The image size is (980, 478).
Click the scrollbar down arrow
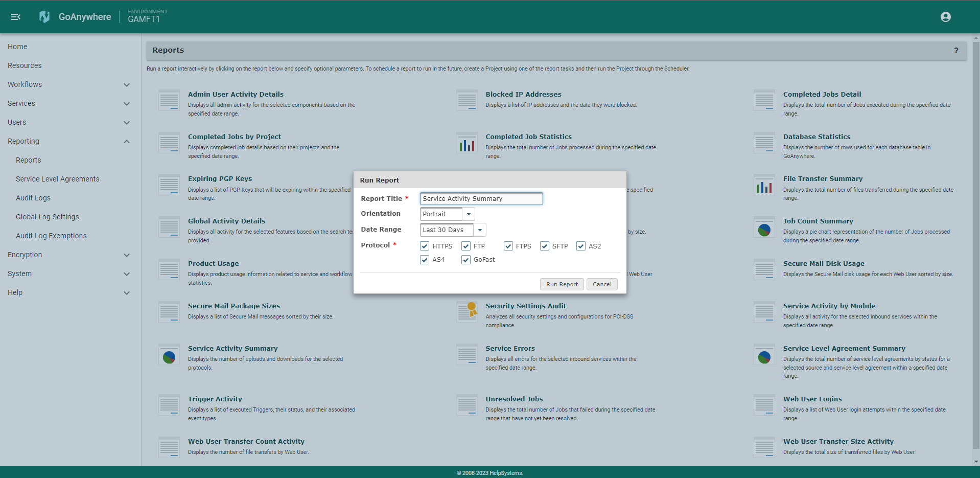point(976,462)
